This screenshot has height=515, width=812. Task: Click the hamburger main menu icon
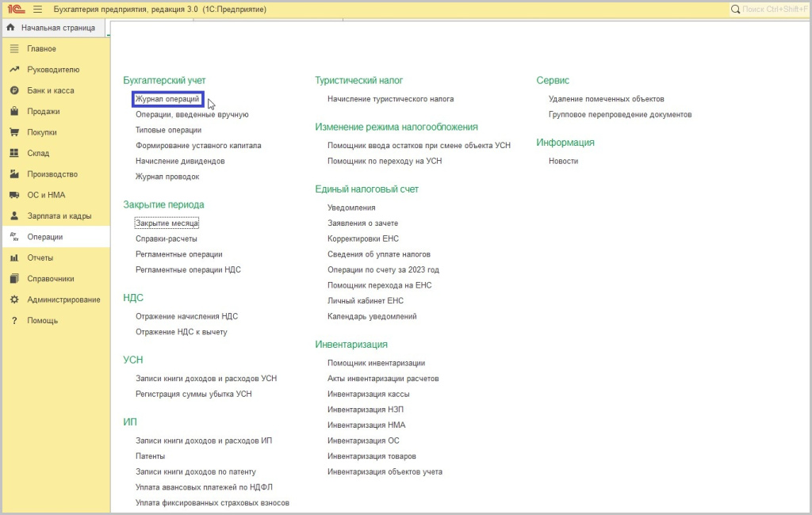coord(37,10)
